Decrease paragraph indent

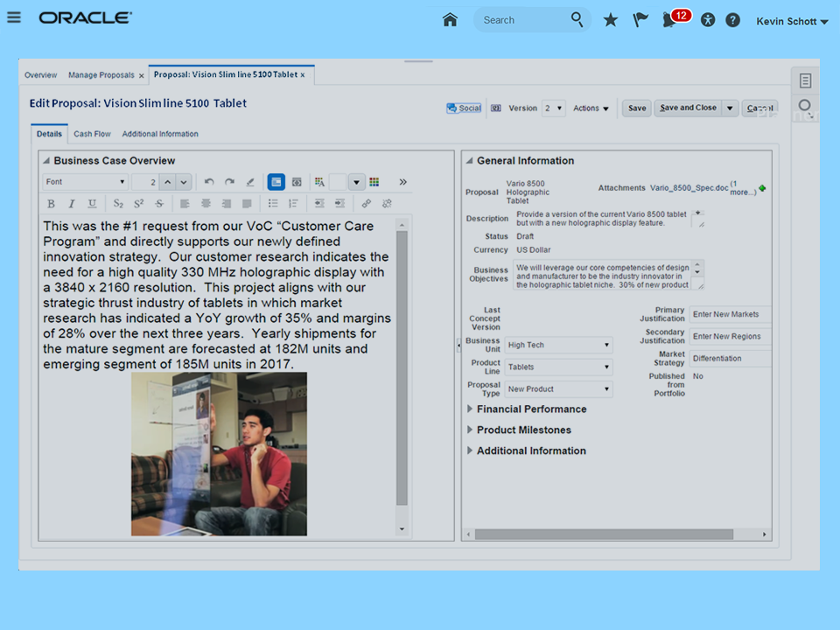point(320,204)
